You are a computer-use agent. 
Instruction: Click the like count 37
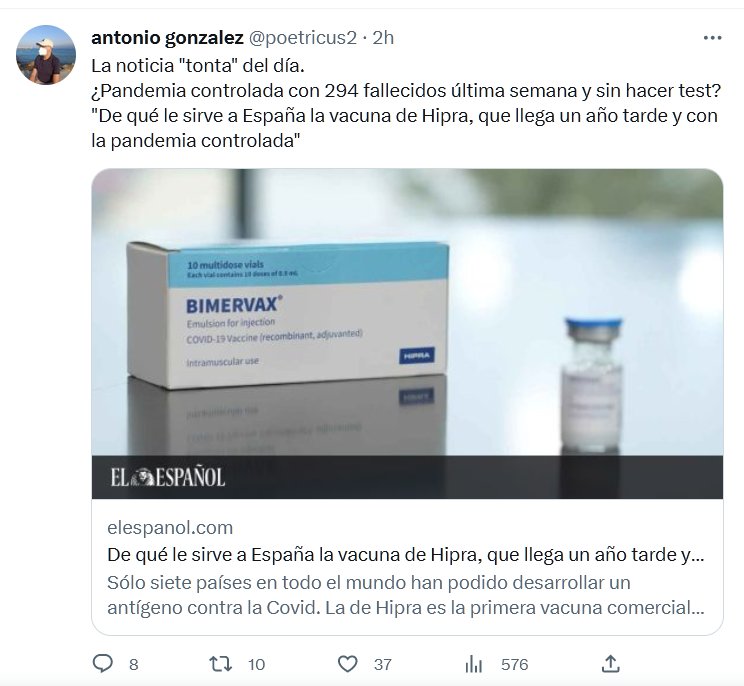[x=382, y=664]
